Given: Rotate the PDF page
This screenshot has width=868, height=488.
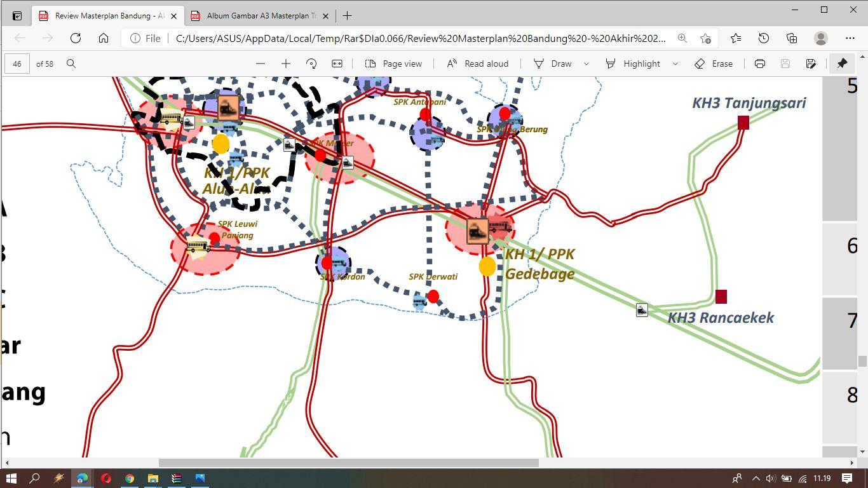Looking at the screenshot, I should (311, 64).
